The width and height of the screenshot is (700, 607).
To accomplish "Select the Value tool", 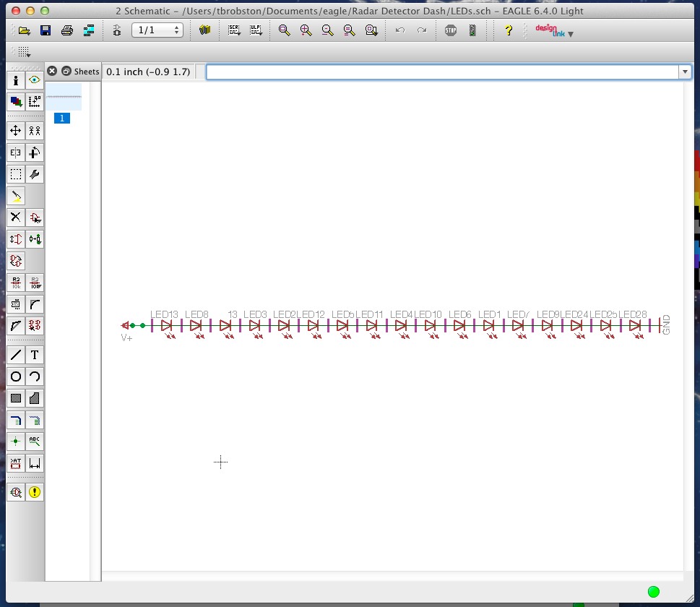I will click(35, 283).
